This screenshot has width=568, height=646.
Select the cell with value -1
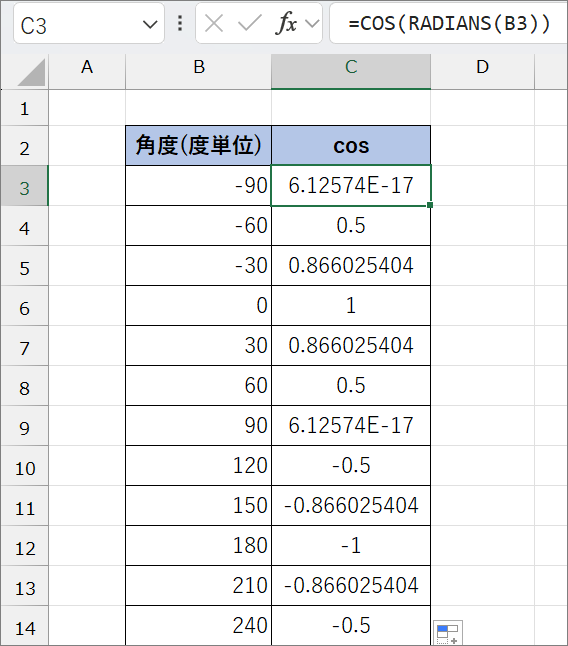coord(351,545)
